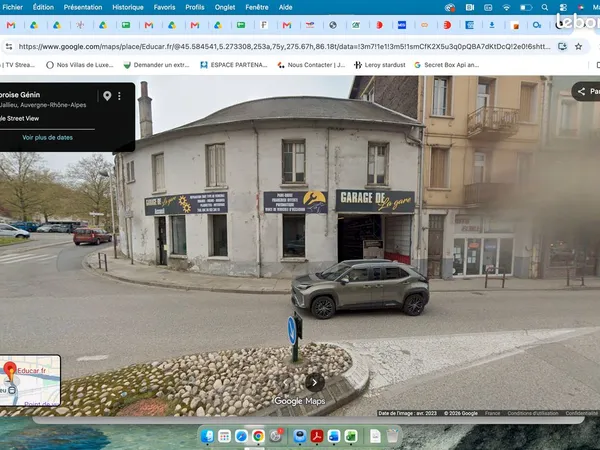Click the France link in footer
Screen dimensions: 600x450
tap(492, 413)
